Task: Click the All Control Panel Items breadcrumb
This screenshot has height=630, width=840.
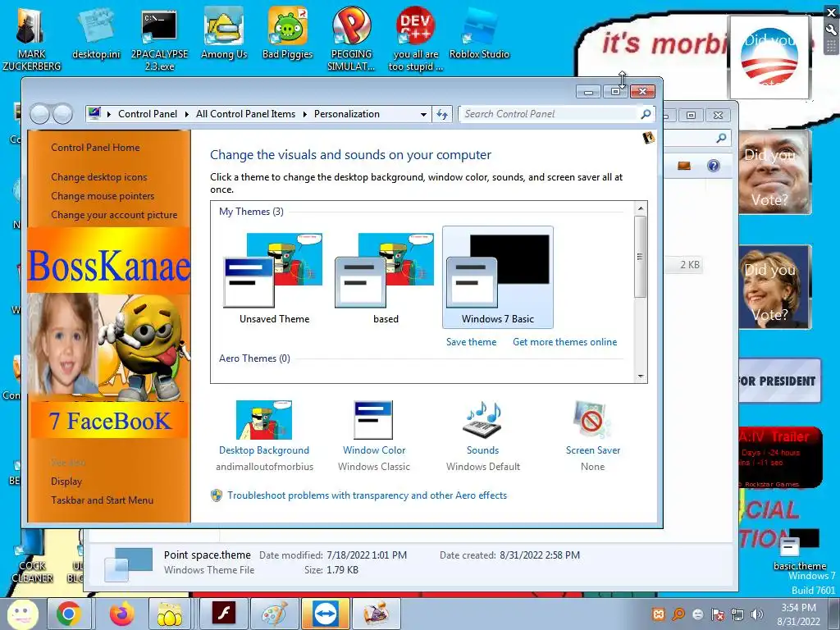Action: [x=245, y=114]
